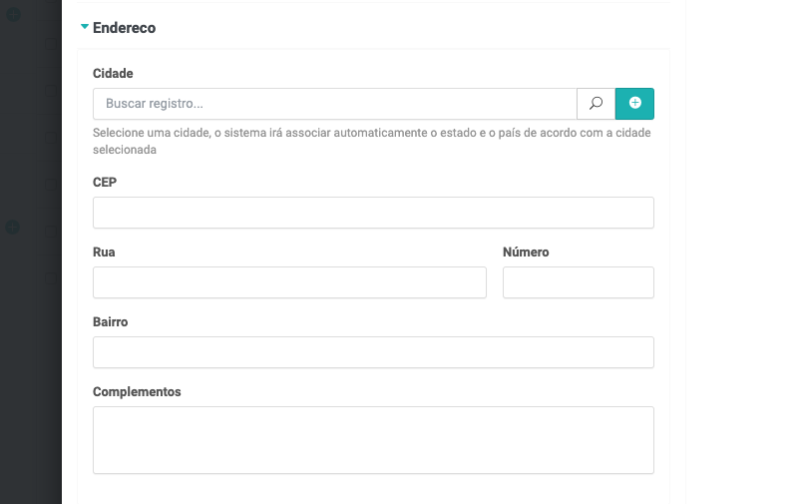Click the magnifier search icon beside Cidade
This screenshot has width=800, height=504.
coord(596,103)
